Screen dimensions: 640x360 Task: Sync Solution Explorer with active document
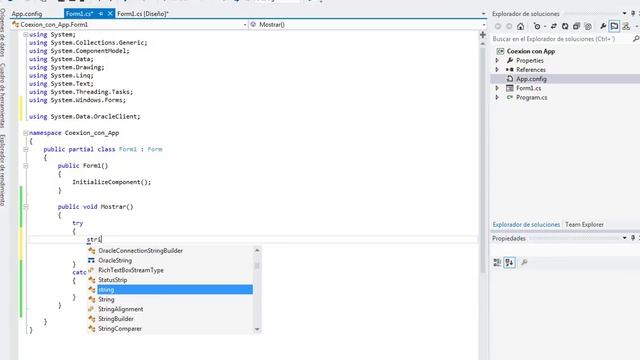point(554,26)
